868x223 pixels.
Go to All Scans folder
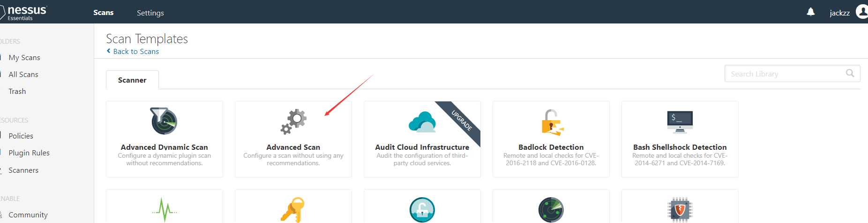pyautogui.click(x=23, y=74)
